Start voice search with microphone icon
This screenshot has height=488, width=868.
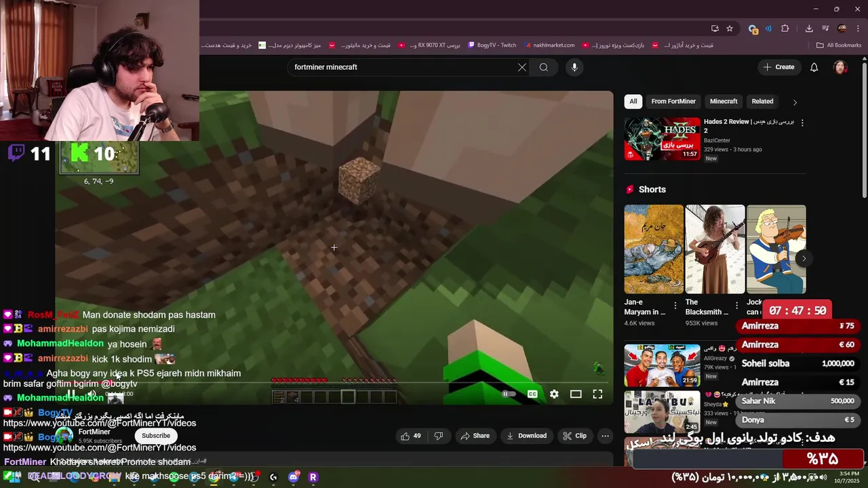pyautogui.click(x=574, y=67)
